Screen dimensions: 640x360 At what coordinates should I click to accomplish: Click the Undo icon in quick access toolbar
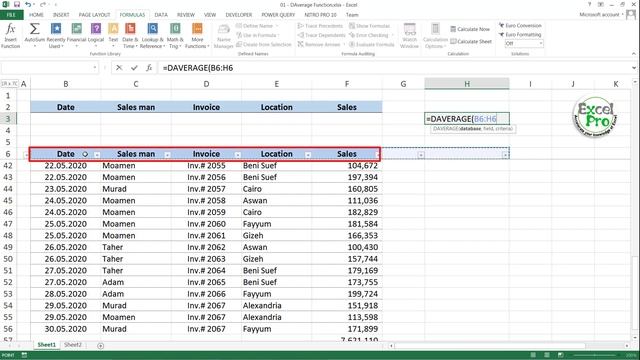click(x=28, y=4)
